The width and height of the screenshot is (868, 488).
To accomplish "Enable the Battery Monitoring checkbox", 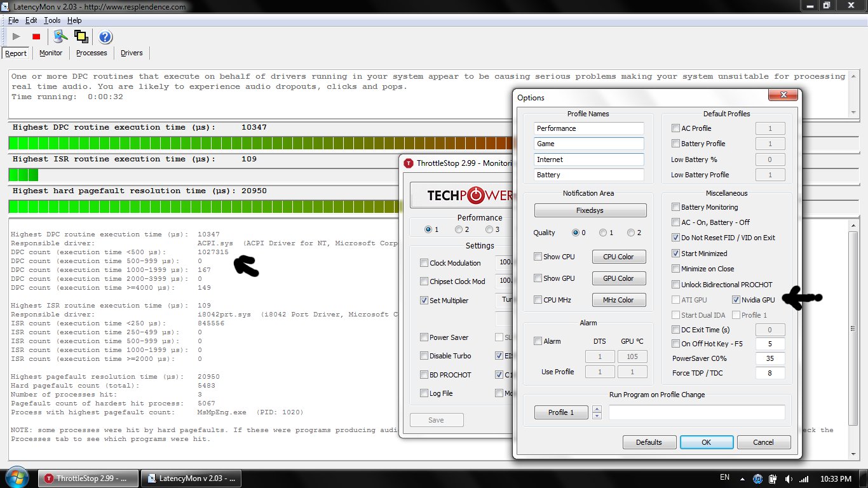I will 676,207.
